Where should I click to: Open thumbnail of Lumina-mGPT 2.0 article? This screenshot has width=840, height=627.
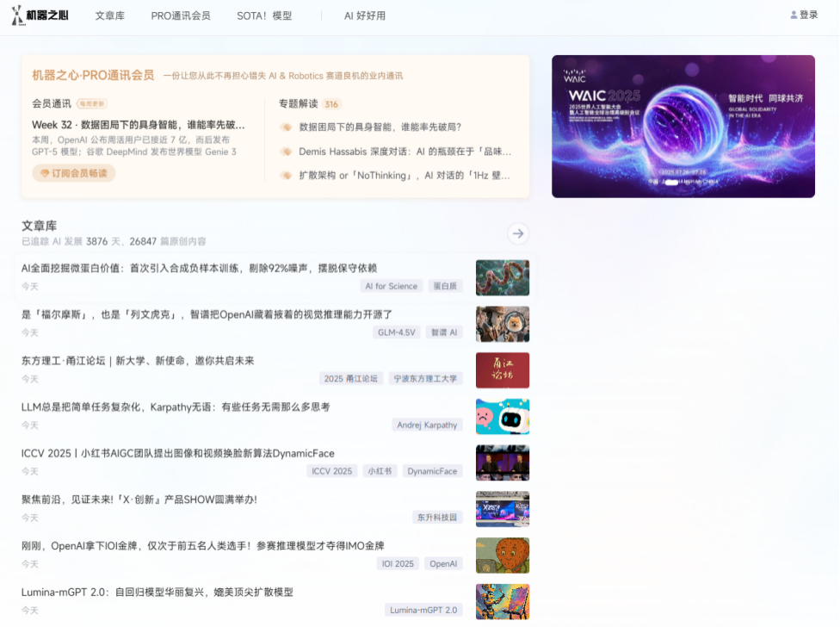point(503,602)
